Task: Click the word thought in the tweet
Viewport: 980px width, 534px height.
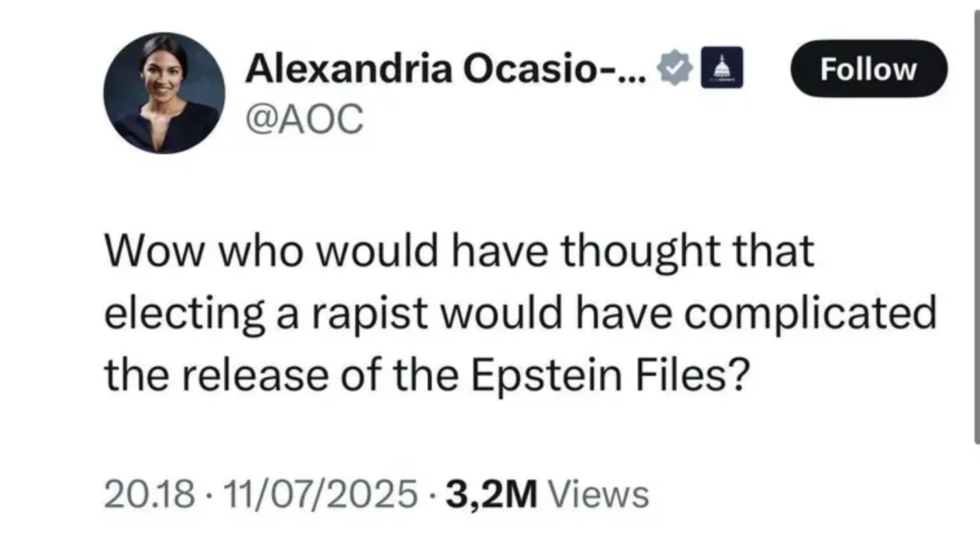Action: pyautogui.click(x=640, y=251)
